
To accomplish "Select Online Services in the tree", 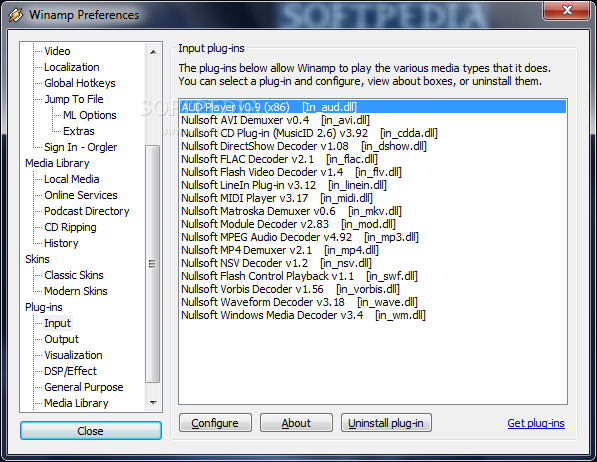I will [x=81, y=195].
